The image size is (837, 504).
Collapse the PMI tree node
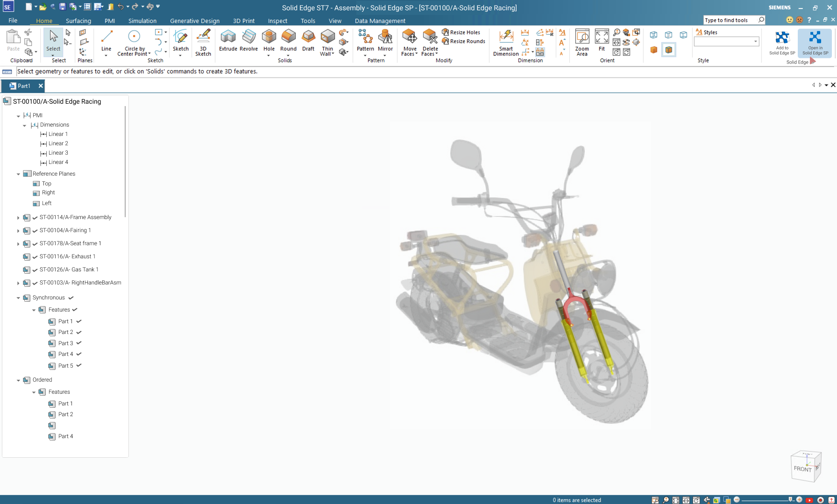pyautogui.click(x=19, y=116)
